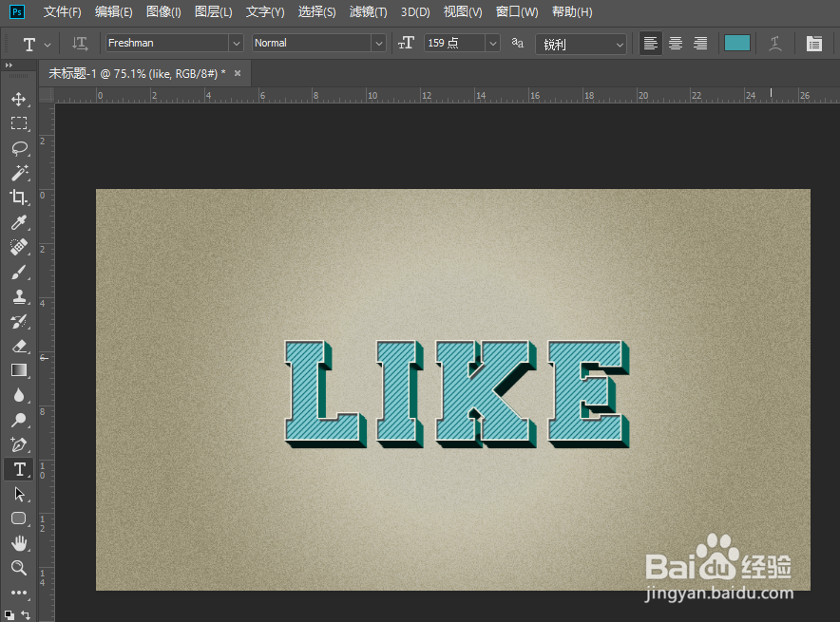
Task: Select the Hand tool
Action: (x=19, y=543)
